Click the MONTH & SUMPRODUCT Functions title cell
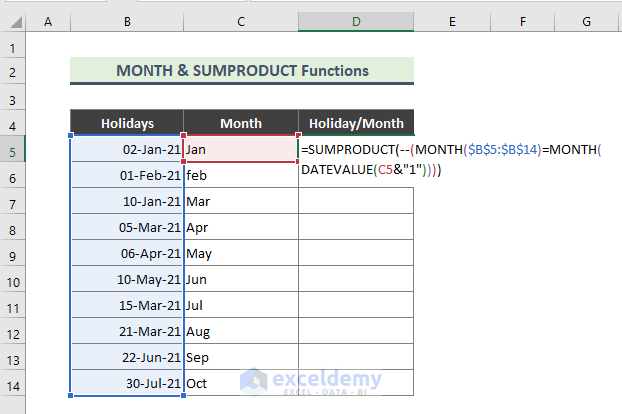This screenshot has height=414, width=622. [x=242, y=71]
